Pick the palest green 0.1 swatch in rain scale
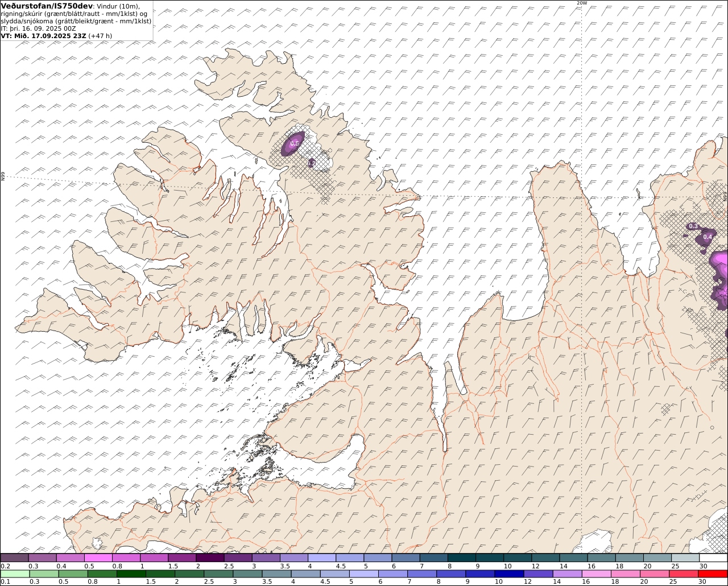This screenshot has height=586, width=728. point(15,573)
